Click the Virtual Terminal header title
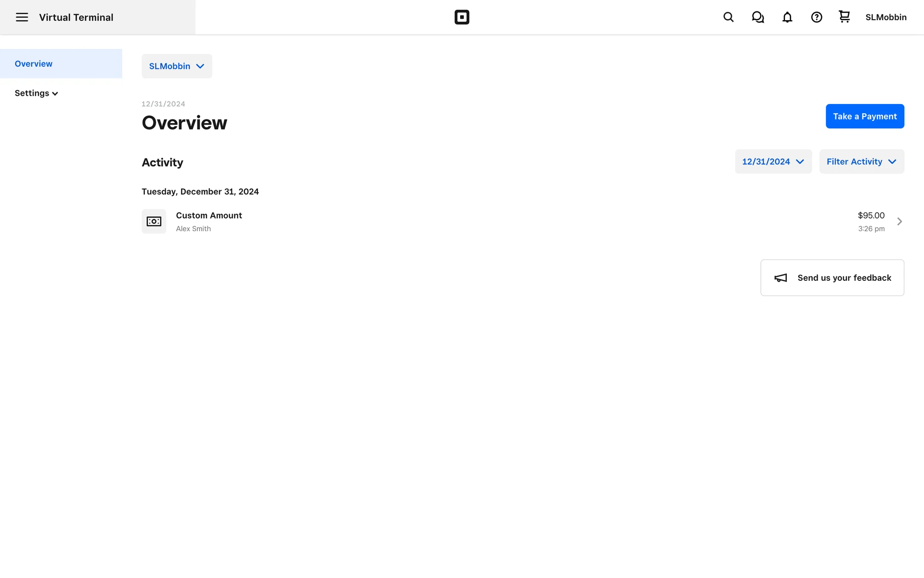Screen dimensions: 924x578 click(x=76, y=17)
